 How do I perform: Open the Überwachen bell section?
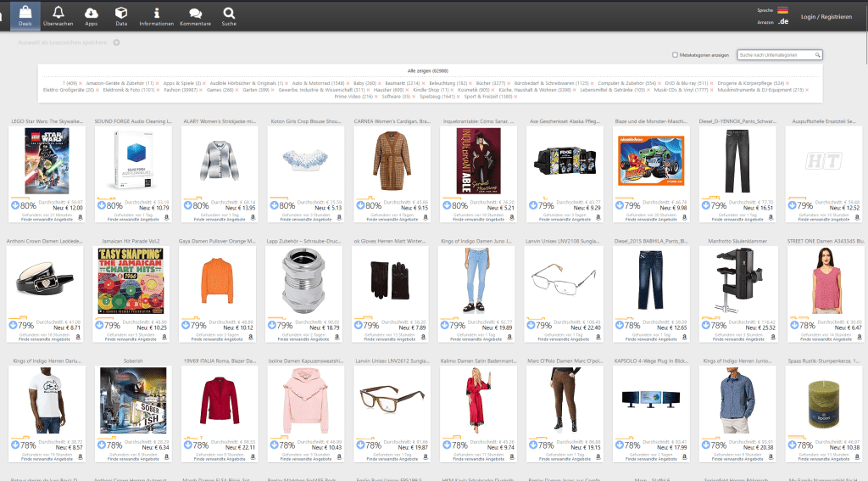(x=58, y=15)
